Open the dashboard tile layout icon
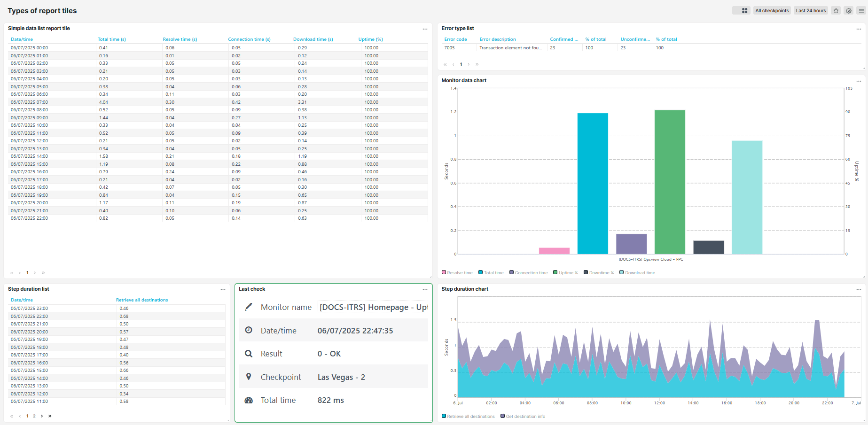 (744, 10)
